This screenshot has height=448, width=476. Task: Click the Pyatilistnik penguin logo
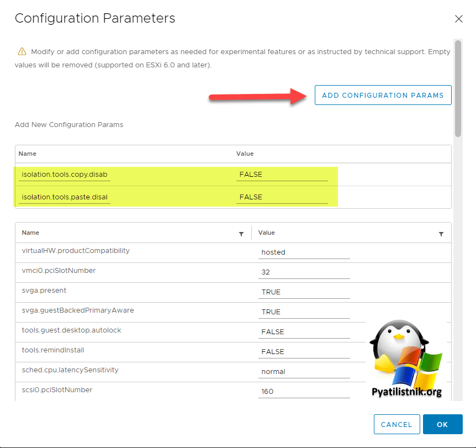tap(405, 359)
